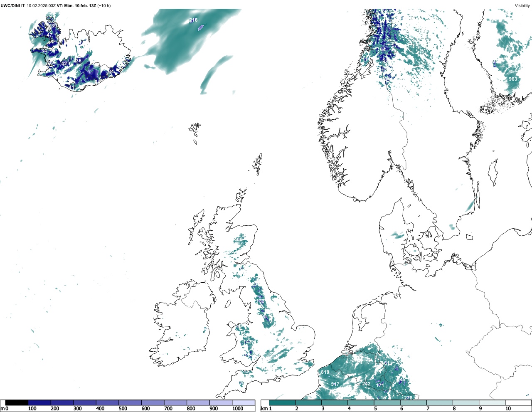This screenshot has width=532, height=412.
Task: Click the '500' tick label on the metre legend
Action: (123, 409)
